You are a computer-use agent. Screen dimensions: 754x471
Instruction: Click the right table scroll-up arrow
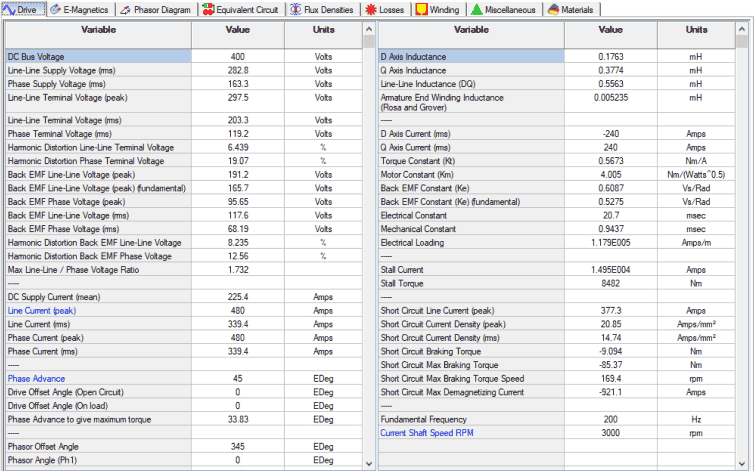742,29
